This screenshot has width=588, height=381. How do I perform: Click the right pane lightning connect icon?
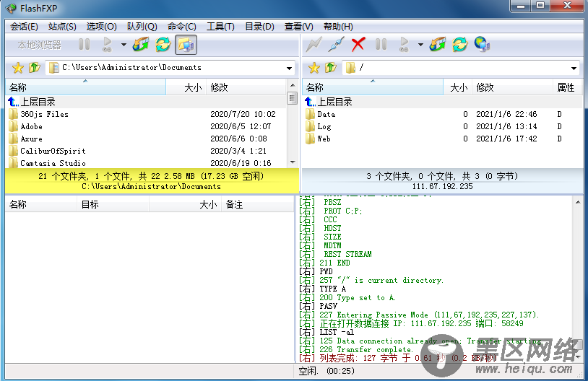(314, 45)
